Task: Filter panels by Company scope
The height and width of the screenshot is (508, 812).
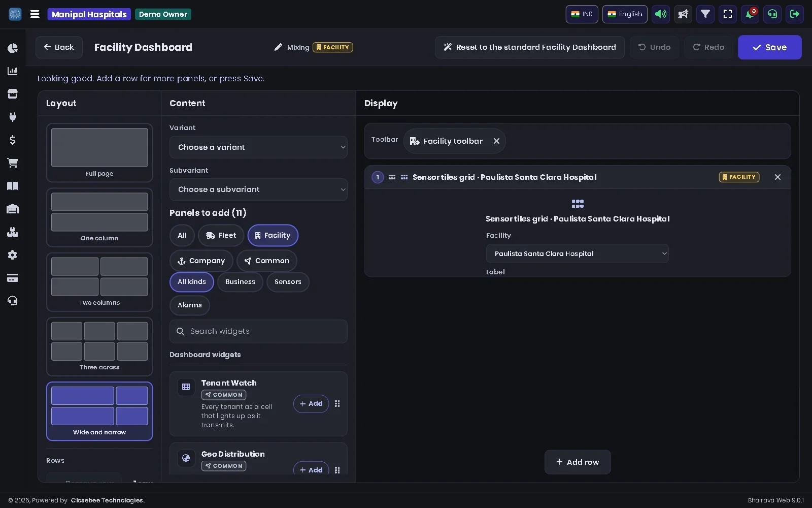Action: coord(201,261)
